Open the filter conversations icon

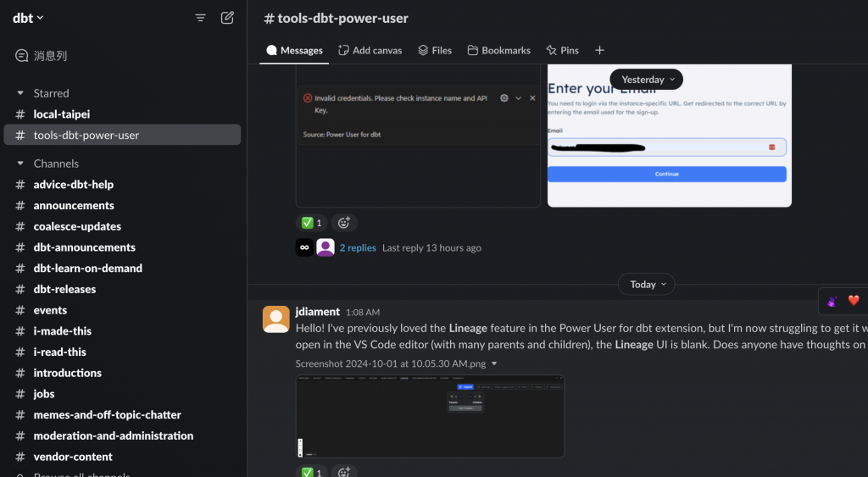[200, 18]
